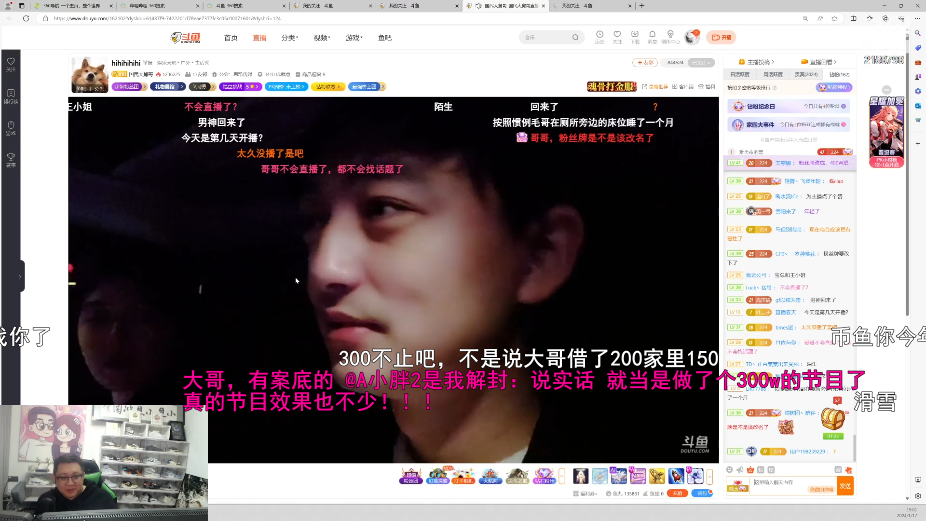Open the purple first gift activity icon

[411, 476]
